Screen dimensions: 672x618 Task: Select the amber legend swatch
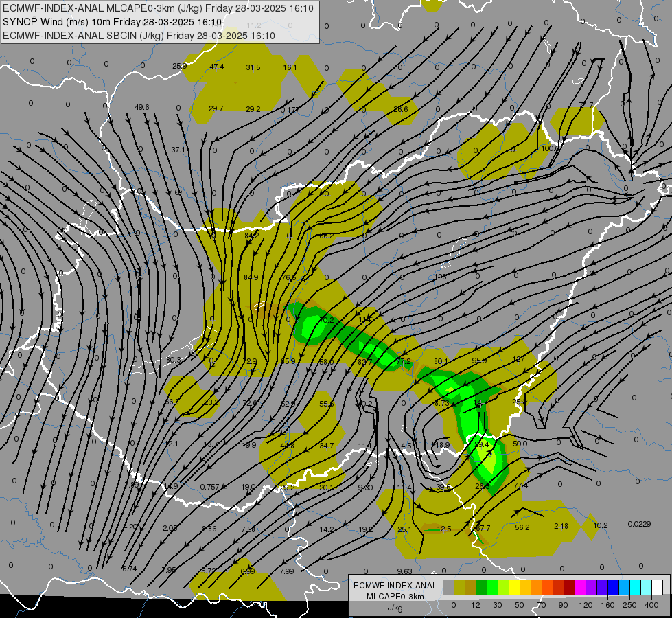pyautogui.click(x=525, y=587)
